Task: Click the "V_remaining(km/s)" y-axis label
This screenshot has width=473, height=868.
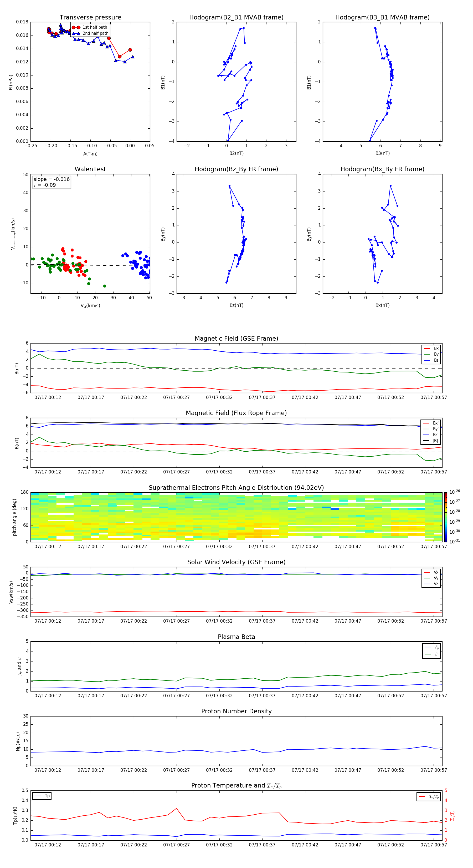Action: tap(13, 234)
